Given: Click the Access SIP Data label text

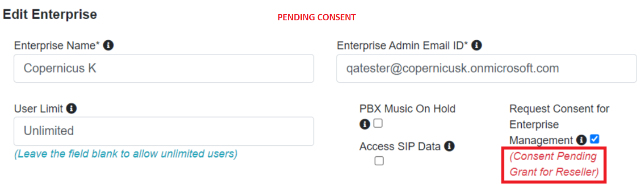Looking at the screenshot, I should pos(400,147).
